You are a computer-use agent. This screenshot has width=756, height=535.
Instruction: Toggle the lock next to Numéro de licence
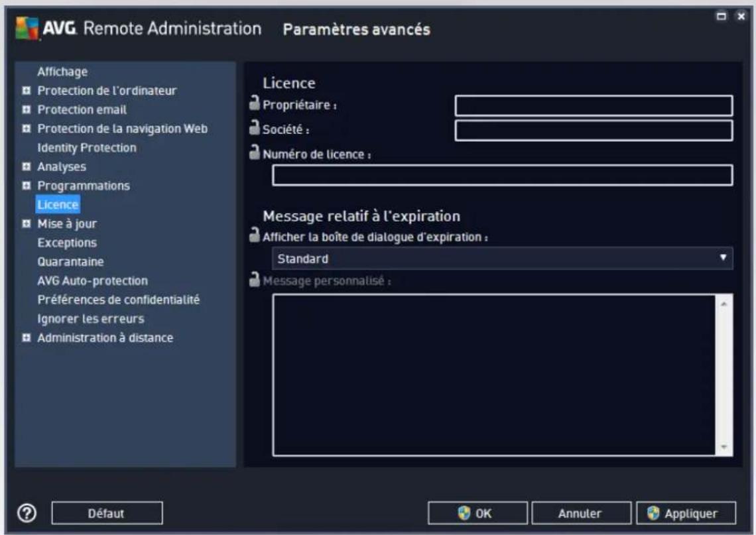click(254, 152)
